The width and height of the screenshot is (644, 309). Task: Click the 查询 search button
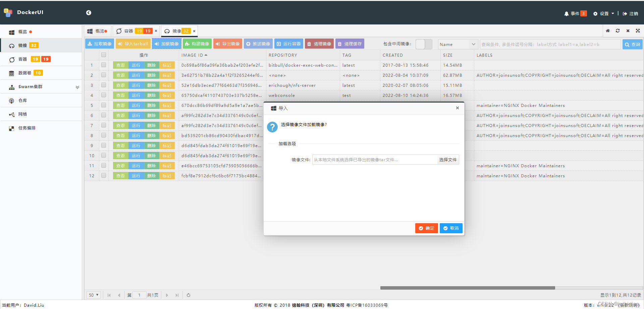tap(633, 44)
